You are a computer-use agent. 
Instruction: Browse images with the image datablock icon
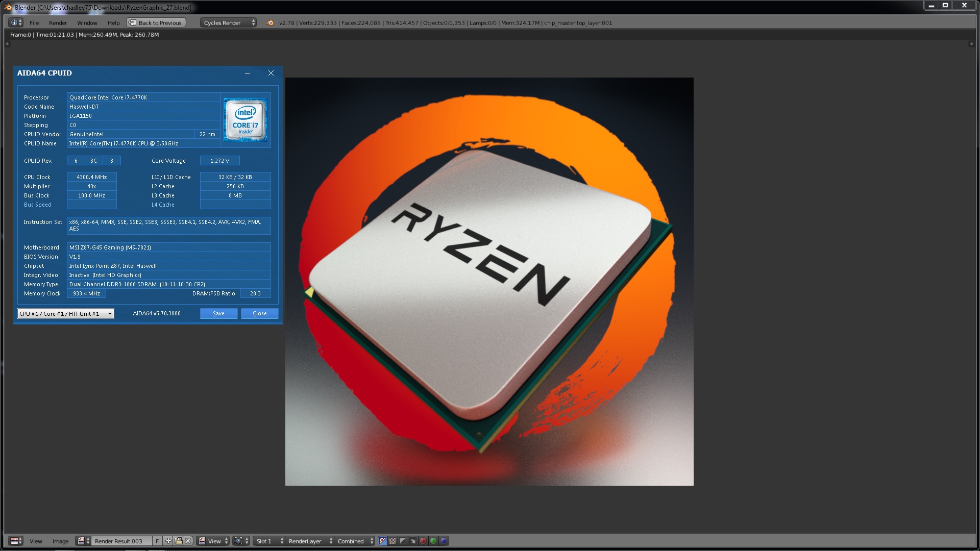(83, 541)
